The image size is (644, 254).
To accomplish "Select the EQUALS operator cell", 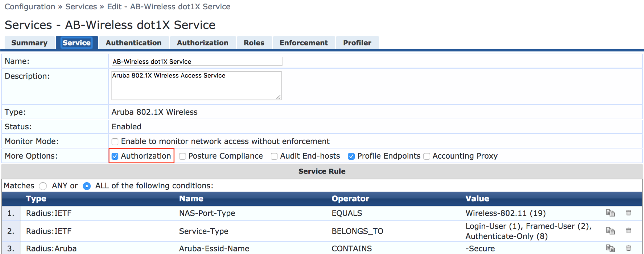I will 347,213.
